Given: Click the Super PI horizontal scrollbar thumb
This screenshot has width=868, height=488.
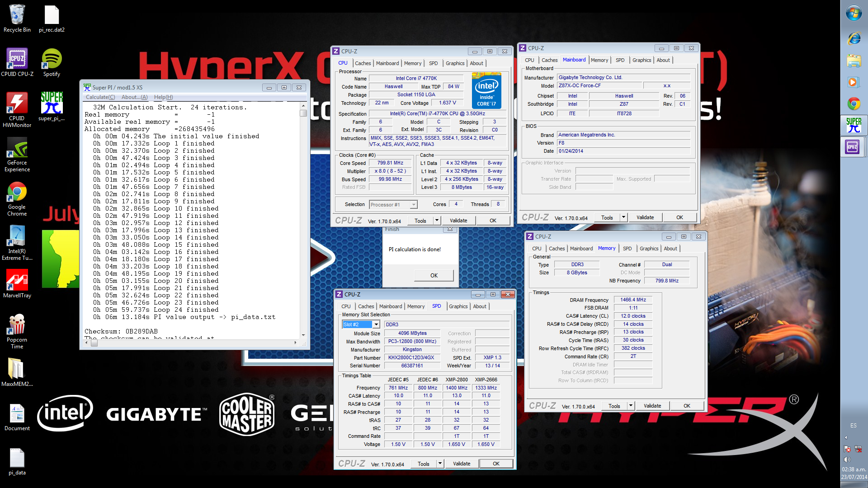Looking at the screenshot, I should [94, 343].
